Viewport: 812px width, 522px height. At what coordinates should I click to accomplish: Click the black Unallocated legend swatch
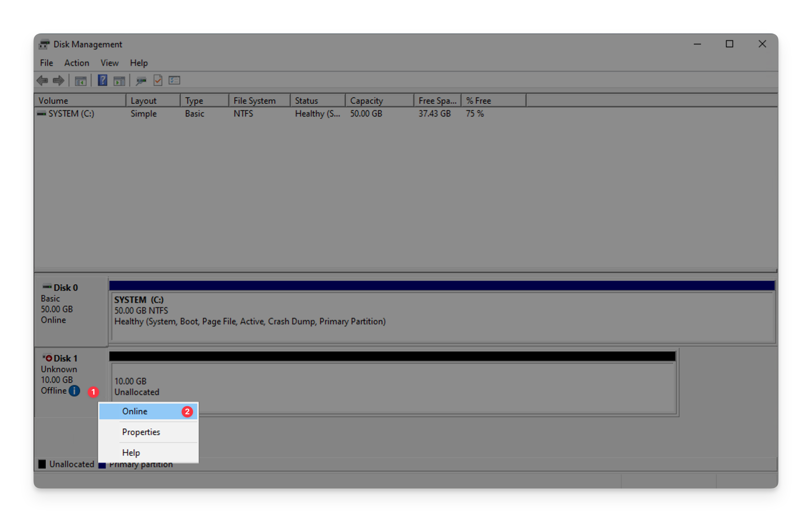click(42, 464)
